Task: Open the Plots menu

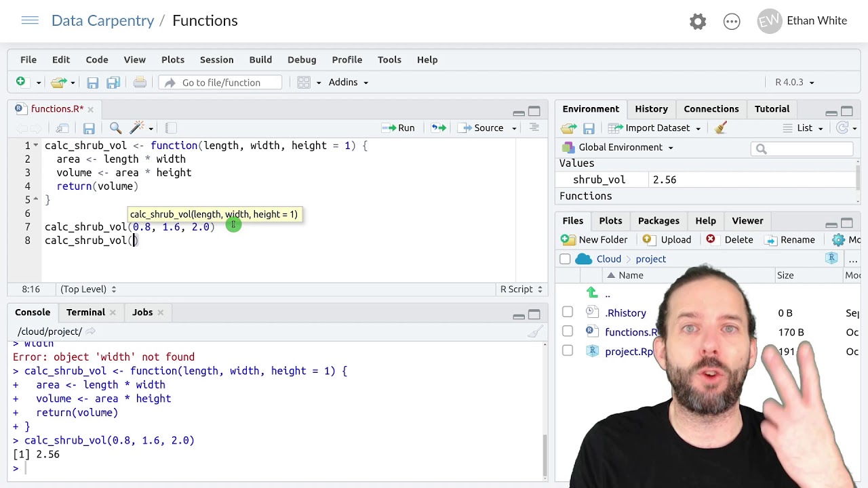Action: (x=173, y=60)
